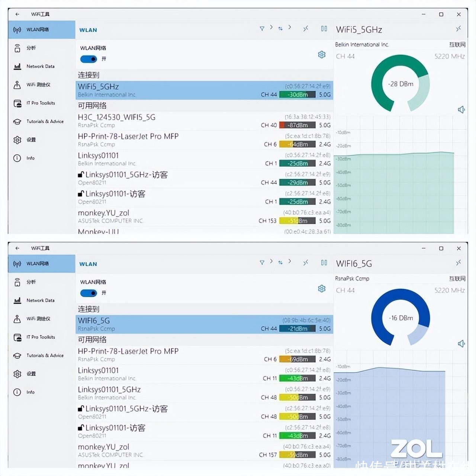Click the -16 DBm signal gauge
The height and width of the screenshot is (476, 476).
point(401,318)
